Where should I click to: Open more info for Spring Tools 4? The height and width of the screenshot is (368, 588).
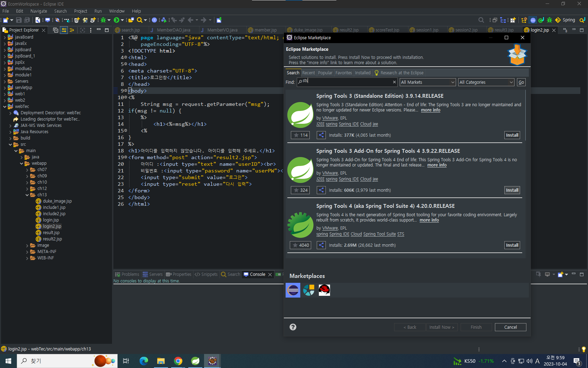pyautogui.click(x=429, y=220)
